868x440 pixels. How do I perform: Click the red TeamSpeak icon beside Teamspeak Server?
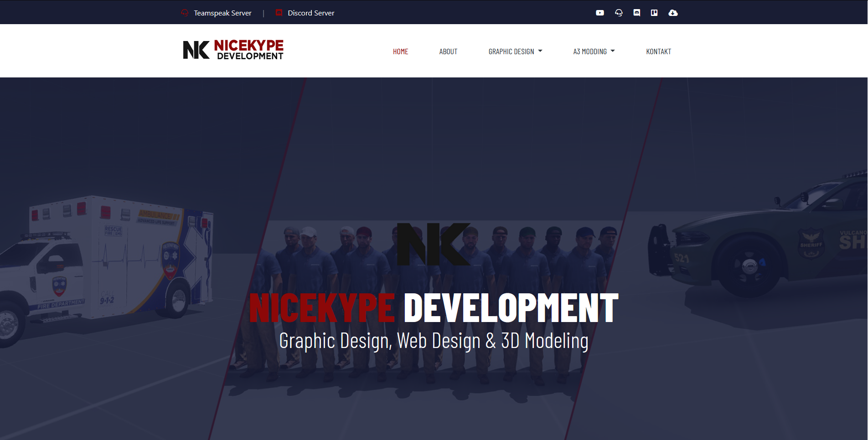(185, 13)
